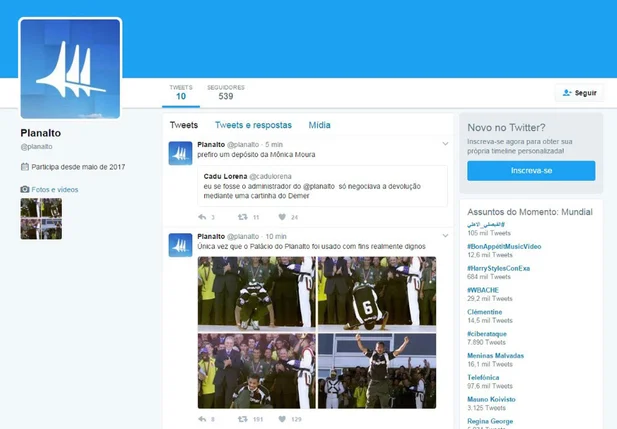Like the Mônica Moura deposit tweet
Image resolution: width=617 pixels, height=429 pixels.
(x=282, y=217)
